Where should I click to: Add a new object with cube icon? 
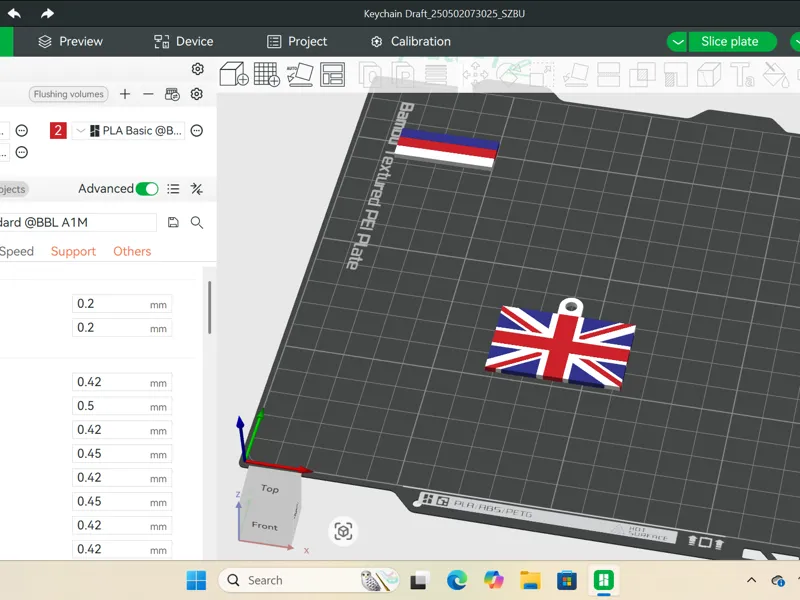(234, 74)
